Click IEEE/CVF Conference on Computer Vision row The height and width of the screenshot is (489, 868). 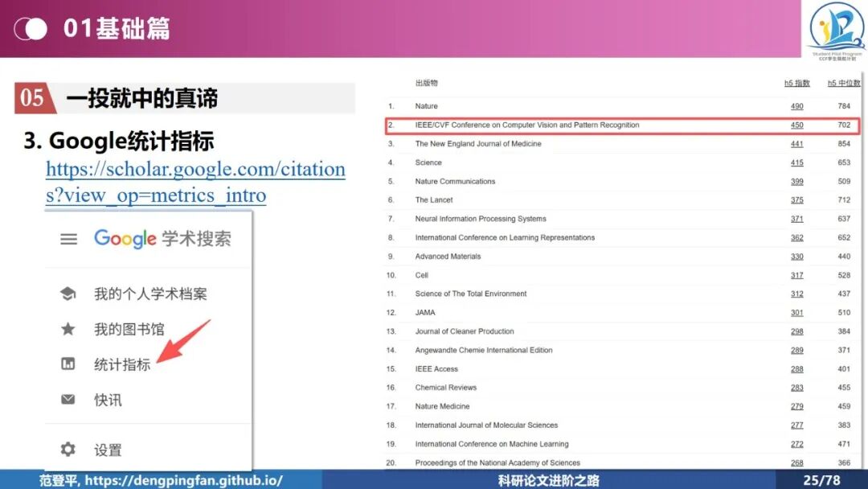pyautogui.click(x=622, y=125)
